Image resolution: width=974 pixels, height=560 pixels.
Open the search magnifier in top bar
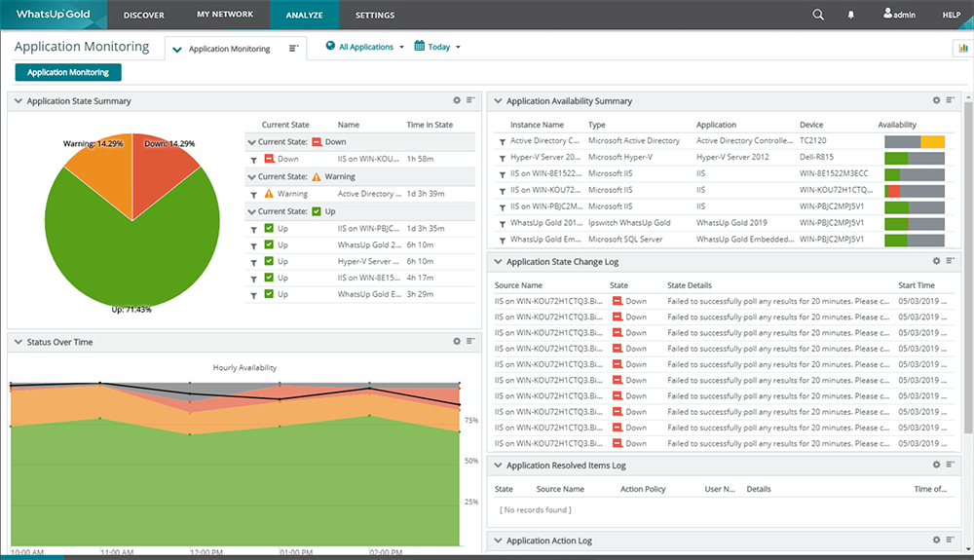point(818,15)
